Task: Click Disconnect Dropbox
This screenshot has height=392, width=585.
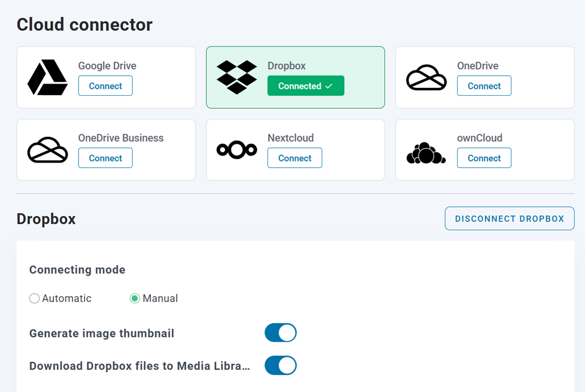Action: click(x=509, y=218)
